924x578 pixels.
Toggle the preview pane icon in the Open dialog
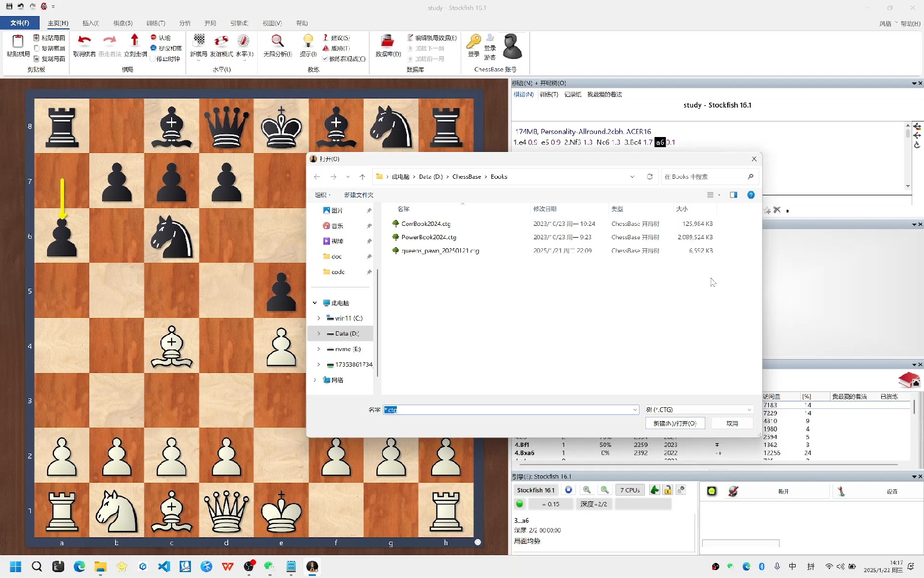click(x=734, y=195)
